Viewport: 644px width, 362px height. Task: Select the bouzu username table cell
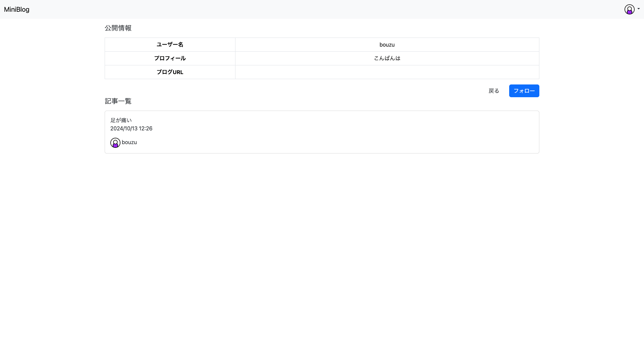387,45
